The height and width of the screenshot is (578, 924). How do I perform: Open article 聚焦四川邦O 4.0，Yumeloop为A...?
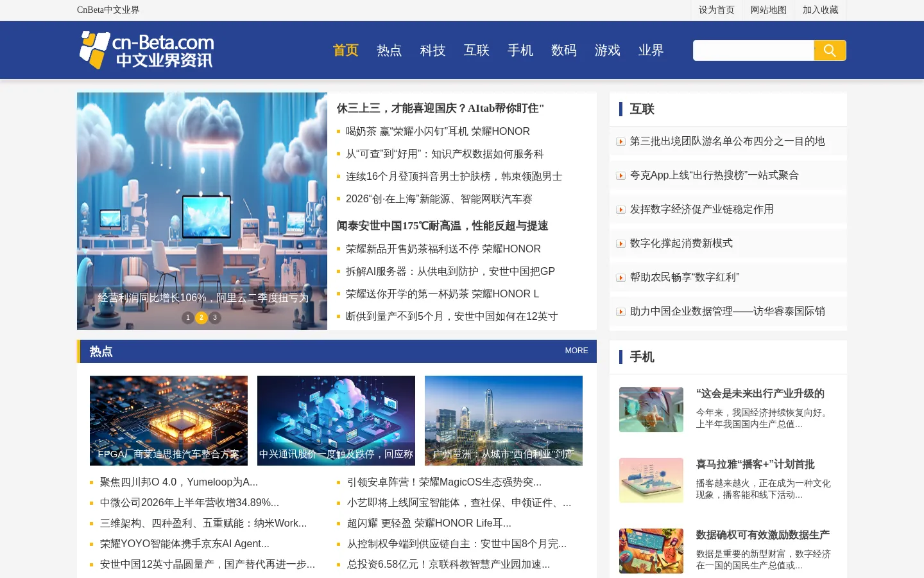[179, 482]
